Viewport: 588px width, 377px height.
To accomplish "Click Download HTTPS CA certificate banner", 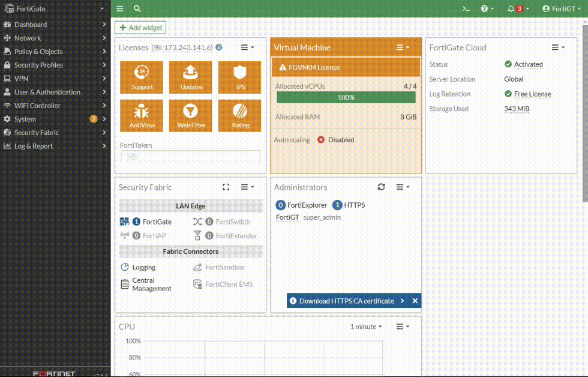I will [347, 301].
